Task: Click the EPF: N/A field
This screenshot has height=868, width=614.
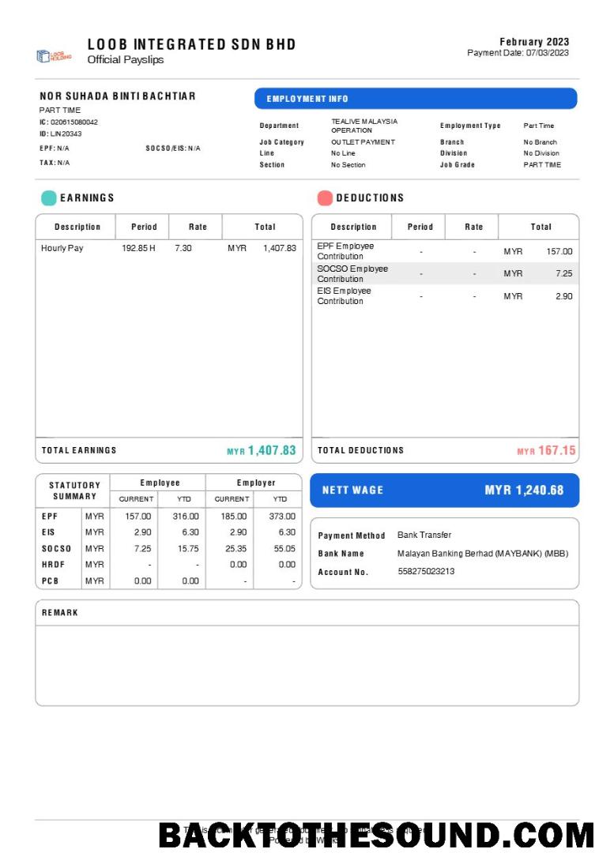Action: click(55, 148)
